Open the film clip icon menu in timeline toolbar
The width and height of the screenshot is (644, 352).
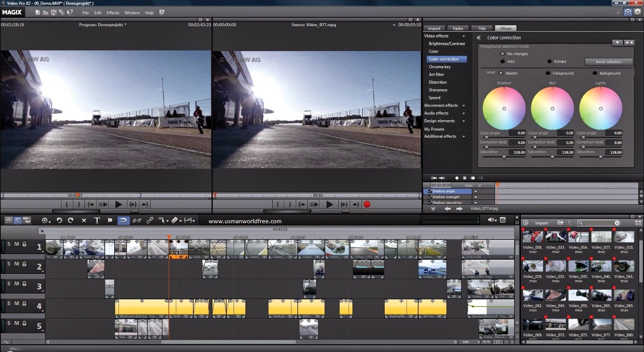point(44,220)
